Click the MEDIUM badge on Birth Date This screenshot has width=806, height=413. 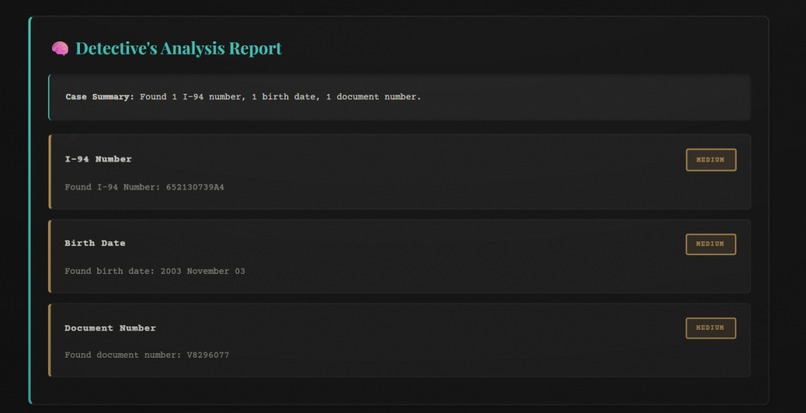point(711,244)
